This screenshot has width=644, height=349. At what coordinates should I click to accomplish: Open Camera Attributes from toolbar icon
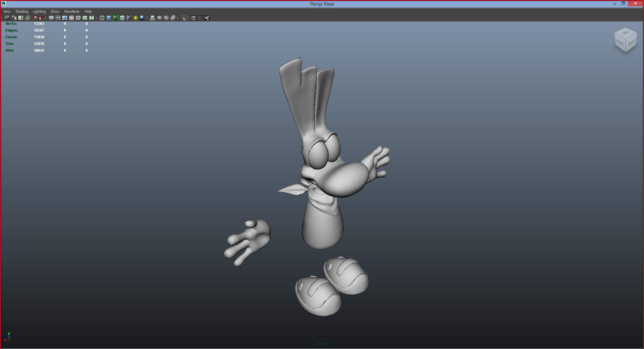[14, 18]
